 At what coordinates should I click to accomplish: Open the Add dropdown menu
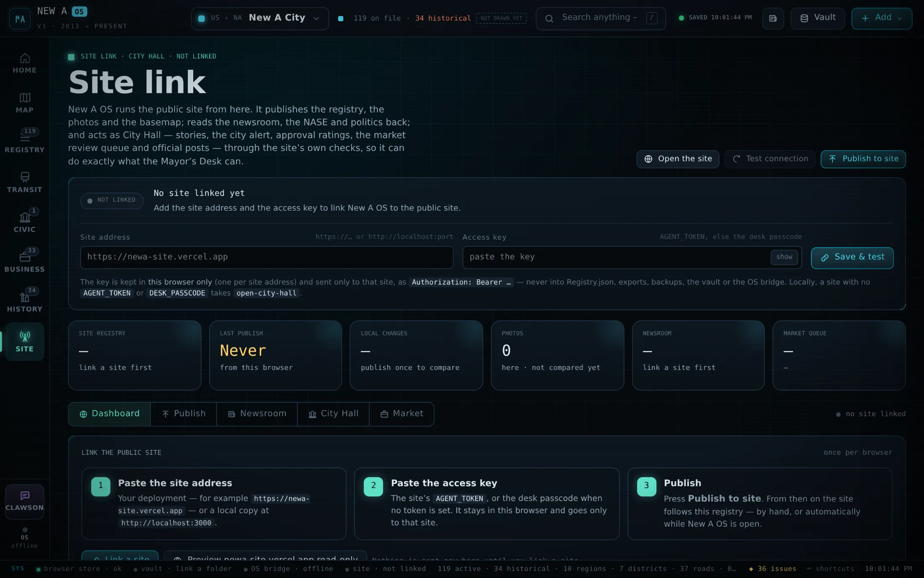click(x=882, y=18)
